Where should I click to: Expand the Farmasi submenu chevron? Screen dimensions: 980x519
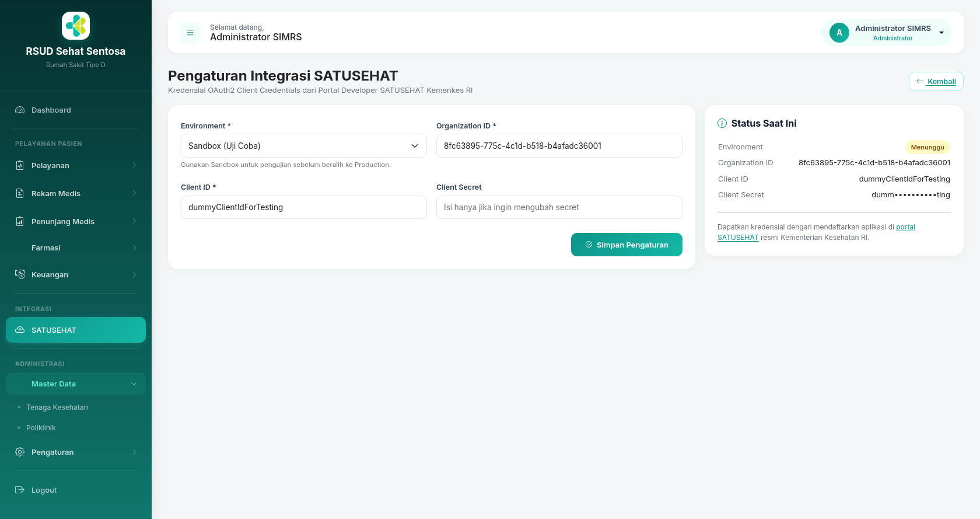point(134,248)
